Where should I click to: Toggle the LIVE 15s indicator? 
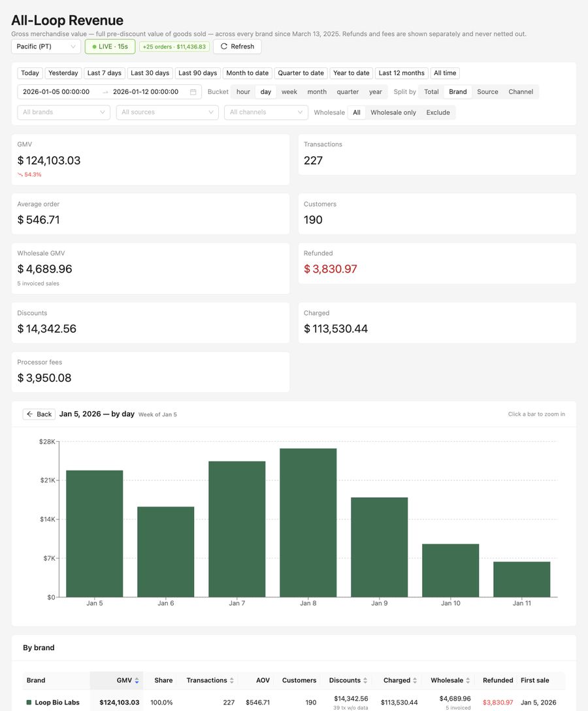[x=110, y=46]
